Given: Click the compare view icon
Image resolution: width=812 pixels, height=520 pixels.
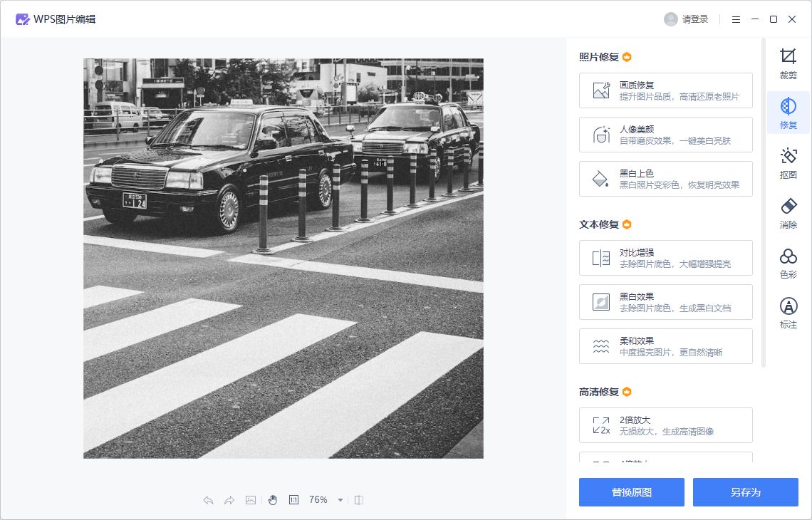Looking at the screenshot, I should pyautogui.click(x=358, y=500).
